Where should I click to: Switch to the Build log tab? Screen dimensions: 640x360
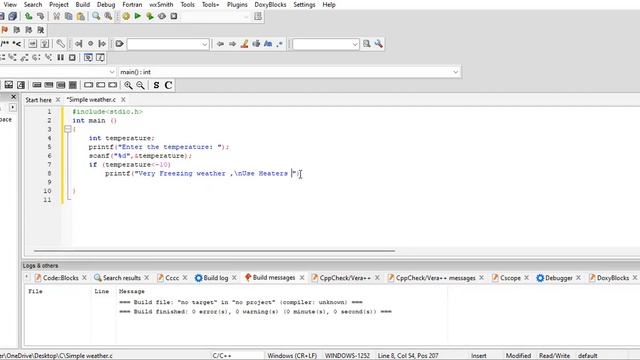[216, 278]
